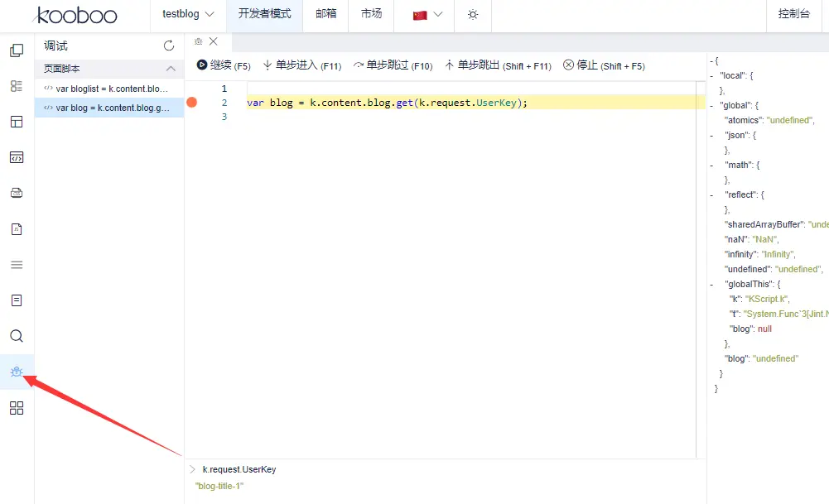The height and width of the screenshot is (504, 829).
Task: Open the layout icon in left sidebar
Action: [17, 122]
